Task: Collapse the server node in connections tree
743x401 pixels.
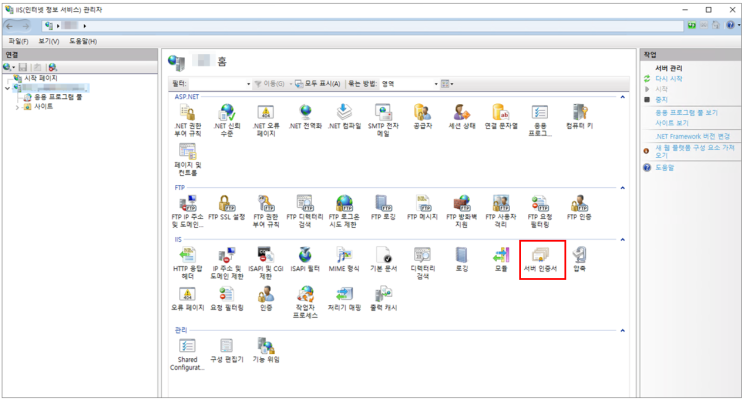Action: point(8,88)
